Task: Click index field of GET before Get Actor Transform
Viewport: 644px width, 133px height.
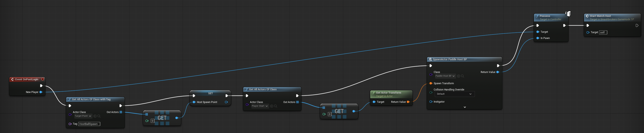Action: point(330,114)
